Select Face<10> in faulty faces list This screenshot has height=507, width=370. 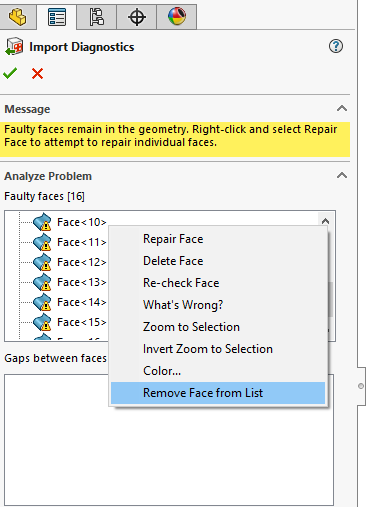(82, 222)
